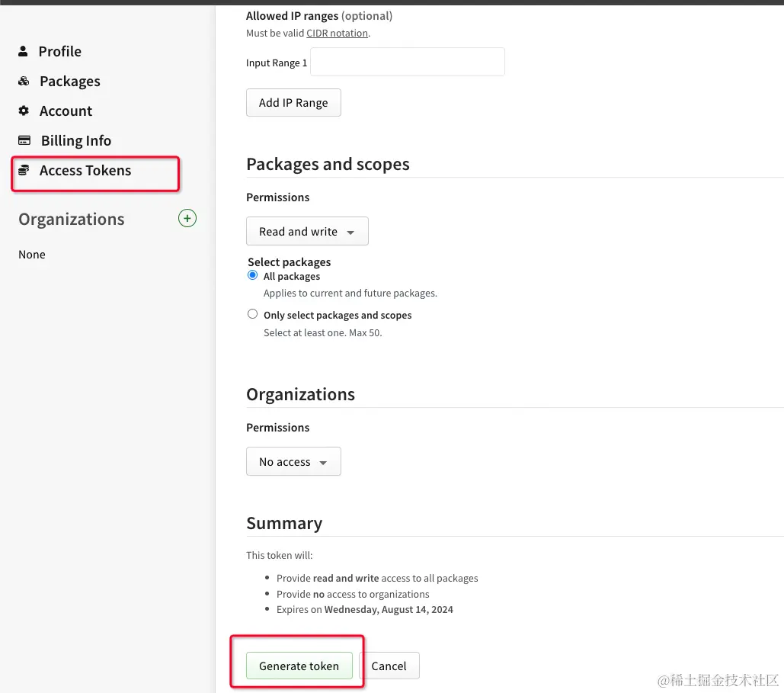
Task: Open the Packages sidebar item
Action: 70,81
